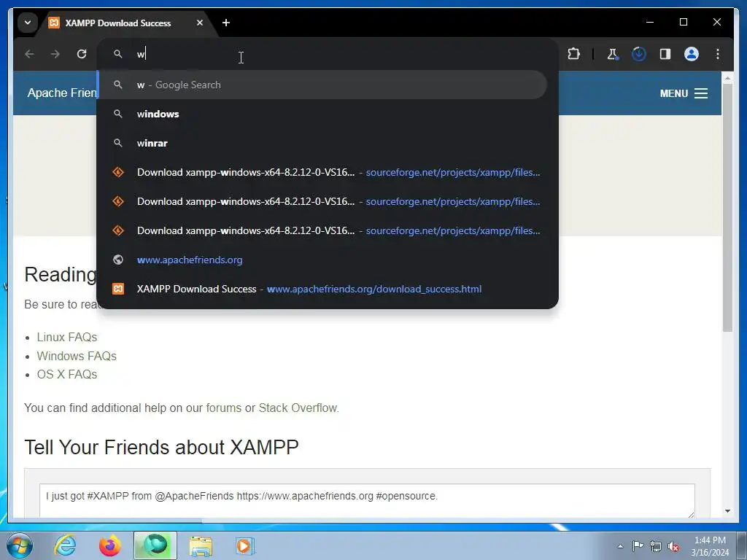The width and height of the screenshot is (747, 560).
Task: Launch Firefox from the taskbar
Action: pos(109,545)
